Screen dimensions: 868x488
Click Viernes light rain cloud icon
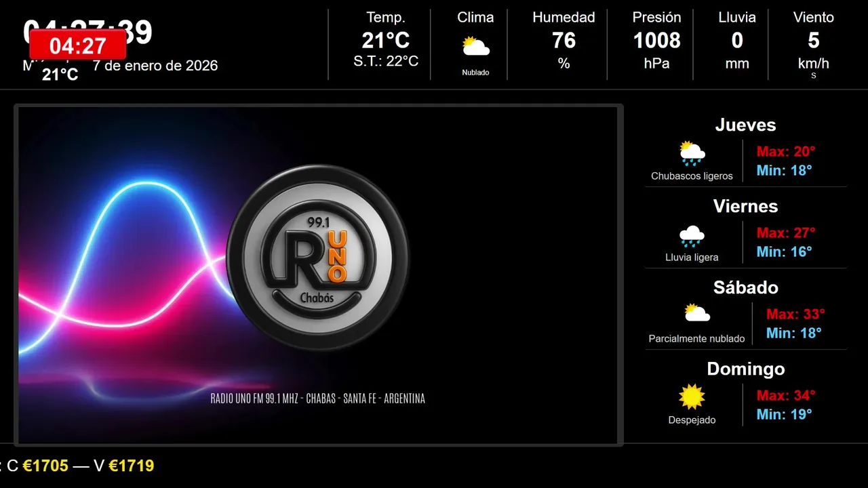coord(692,236)
